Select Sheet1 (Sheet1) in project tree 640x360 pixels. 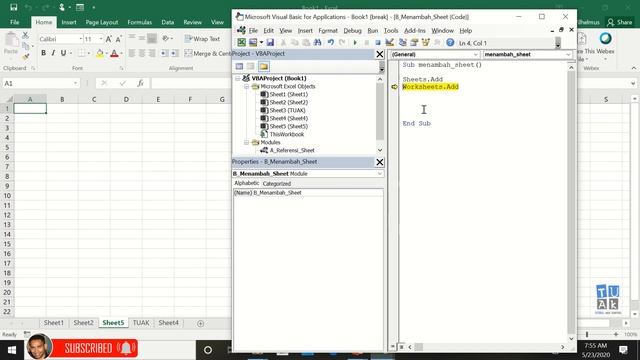289,94
